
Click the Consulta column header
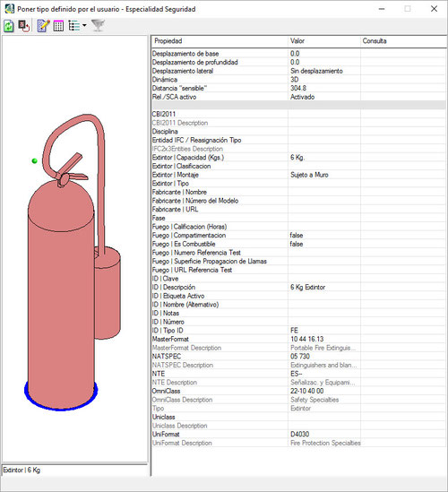404,41
